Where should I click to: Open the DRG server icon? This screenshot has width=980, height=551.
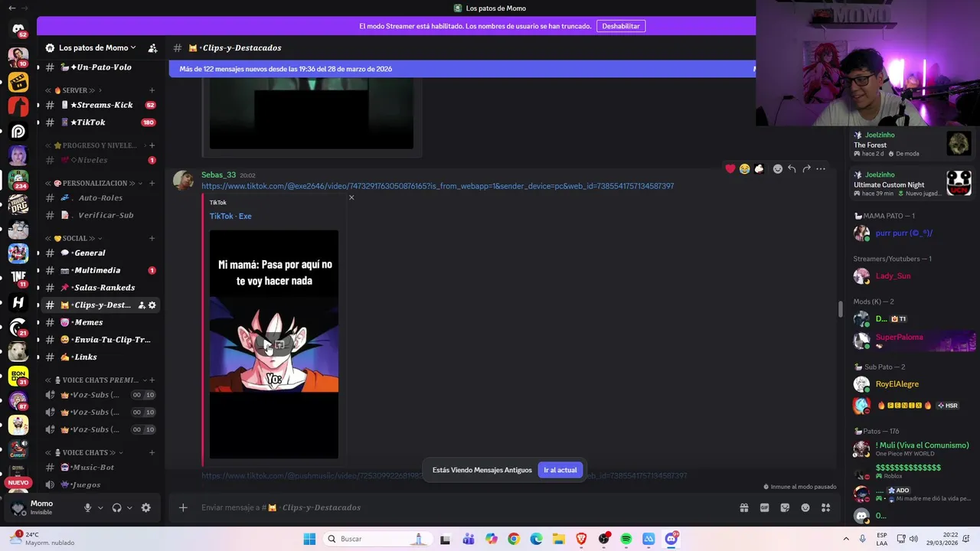point(18,204)
